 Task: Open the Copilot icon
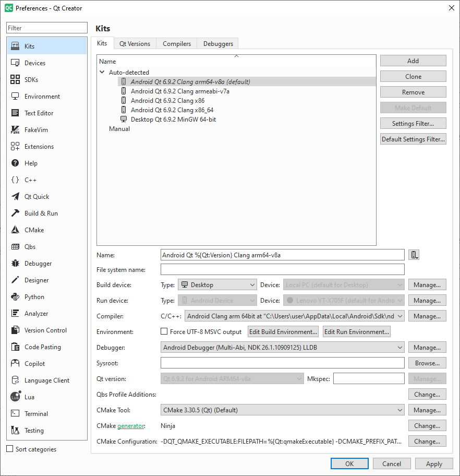15,363
